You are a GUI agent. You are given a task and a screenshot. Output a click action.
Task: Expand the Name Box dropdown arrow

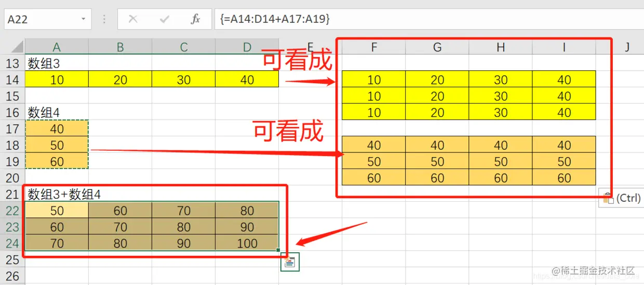coord(83,19)
